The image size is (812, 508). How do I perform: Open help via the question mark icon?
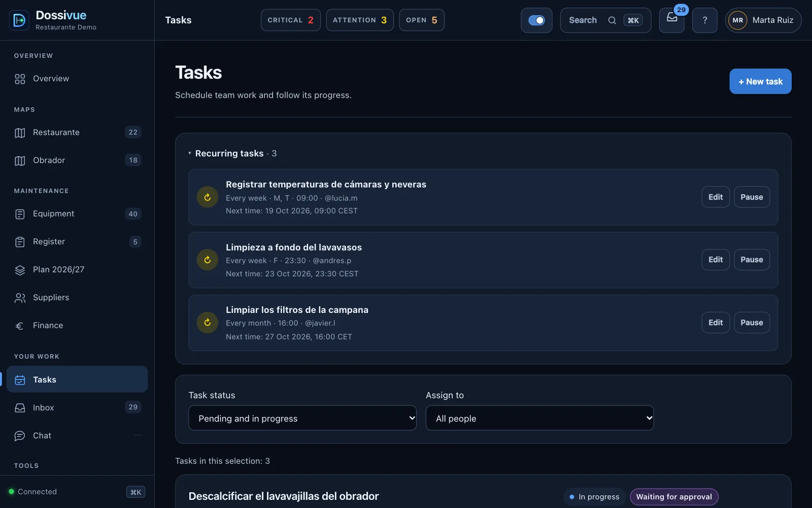click(x=705, y=20)
